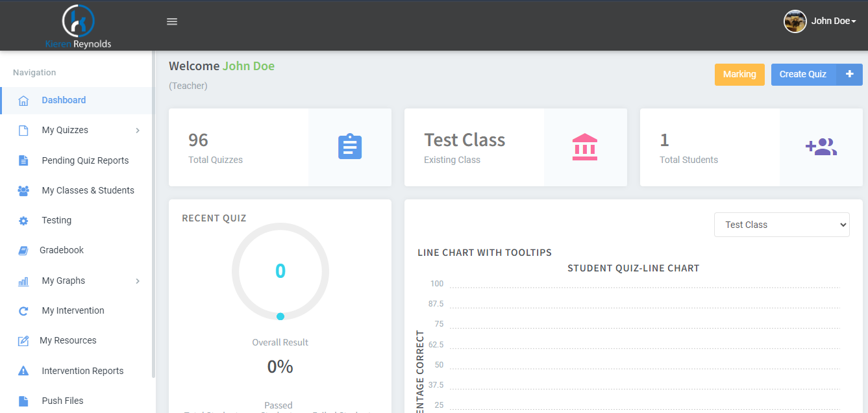Screen dimensions: 868x413
Task: Open Pending Quiz Reports in sidebar
Action: click(x=85, y=160)
